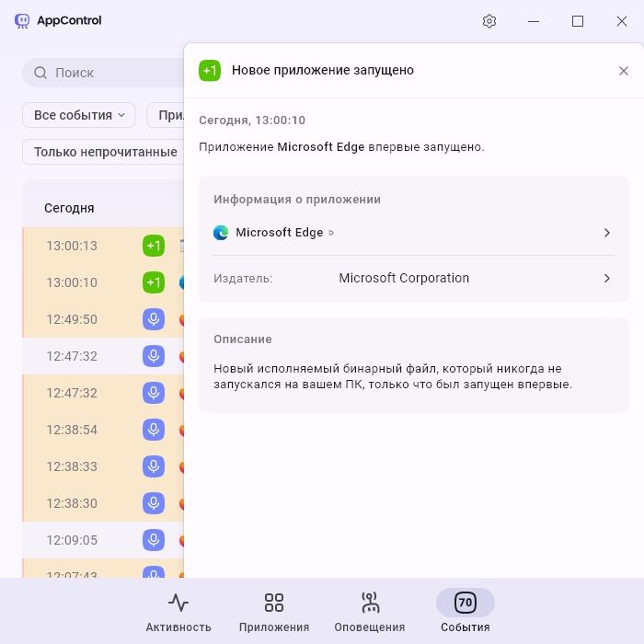The width and height of the screenshot is (644, 644).
Task: Click the search magnifier icon
Action: coord(40,73)
